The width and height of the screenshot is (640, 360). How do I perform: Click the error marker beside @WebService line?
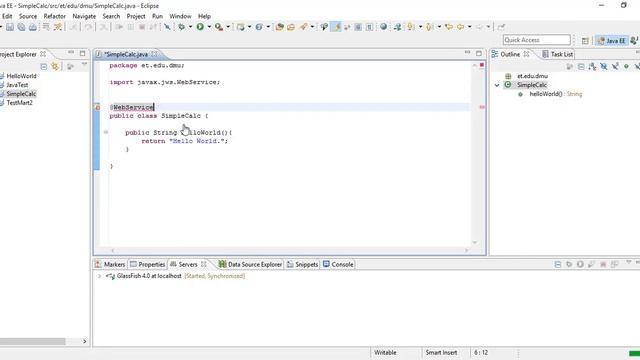pyautogui.click(x=98, y=107)
